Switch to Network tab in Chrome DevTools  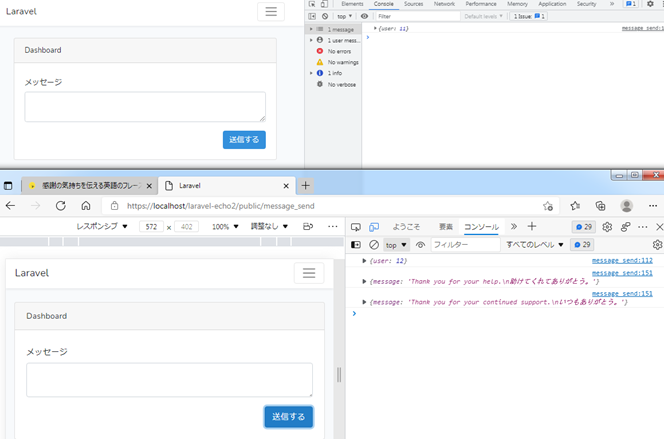pyautogui.click(x=444, y=4)
